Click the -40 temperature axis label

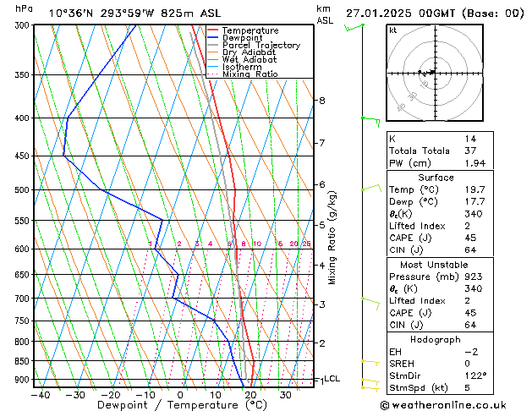[41, 395]
